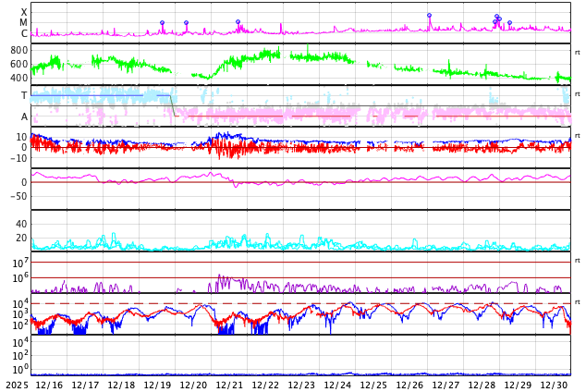Click the 2025 year label

pos(17,385)
